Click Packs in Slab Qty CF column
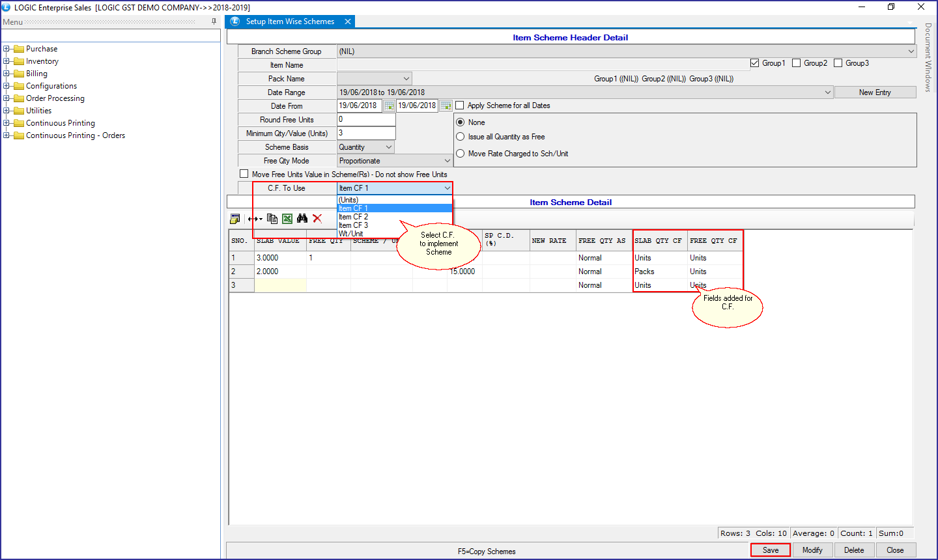 point(660,272)
